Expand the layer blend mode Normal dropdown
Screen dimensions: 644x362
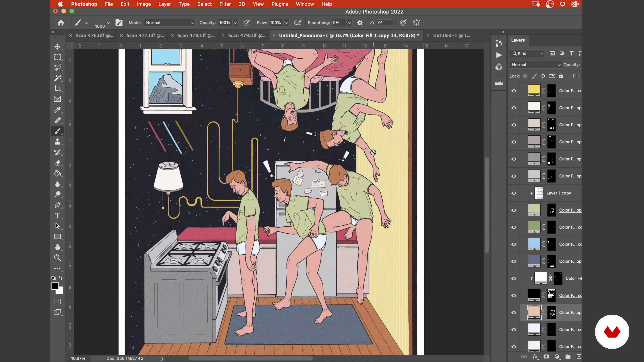(535, 65)
